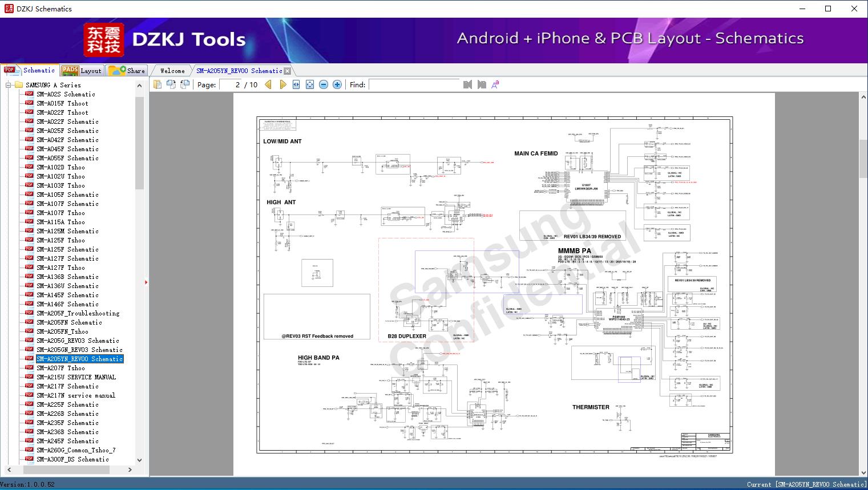Click PDF icon beside SM-A102U Tshoo

pos(29,176)
